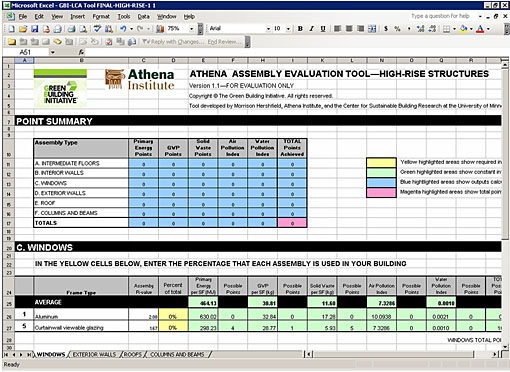Image resolution: width=510 pixels, height=372 pixels.
Task: Open the help question history dropdown
Action: point(480,16)
